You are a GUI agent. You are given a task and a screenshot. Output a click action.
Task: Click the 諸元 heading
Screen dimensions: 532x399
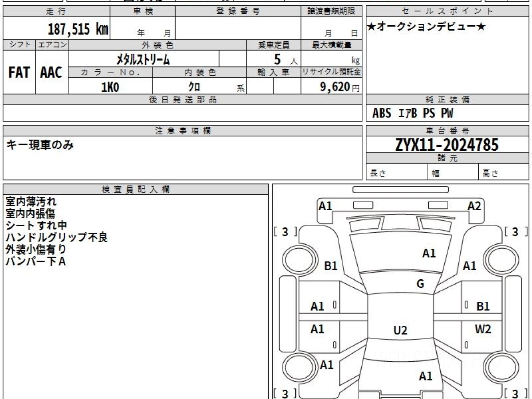pos(447,158)
